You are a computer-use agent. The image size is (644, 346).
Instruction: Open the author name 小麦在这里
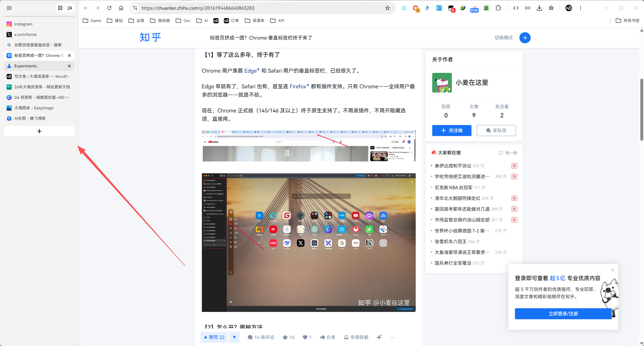coord(472,83)
